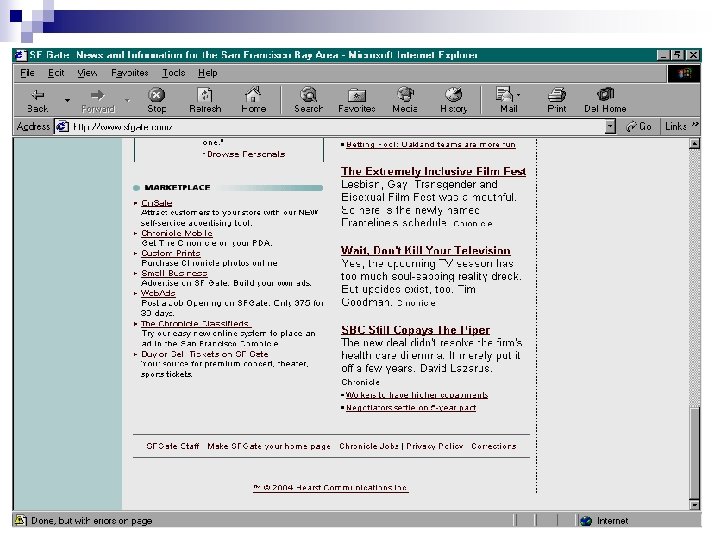Click the Done, but with errors status text
This screenshot has height=540, width=720.
tap(91, 521)
